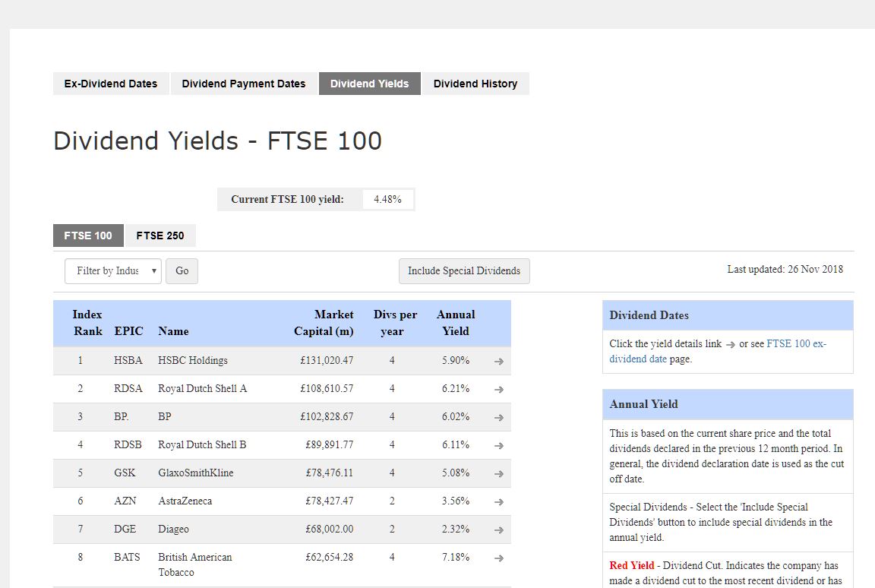Screen dimensions: 875x588
Task: Select the Royal Dutch Shell B name
Action: coord(202,444)
